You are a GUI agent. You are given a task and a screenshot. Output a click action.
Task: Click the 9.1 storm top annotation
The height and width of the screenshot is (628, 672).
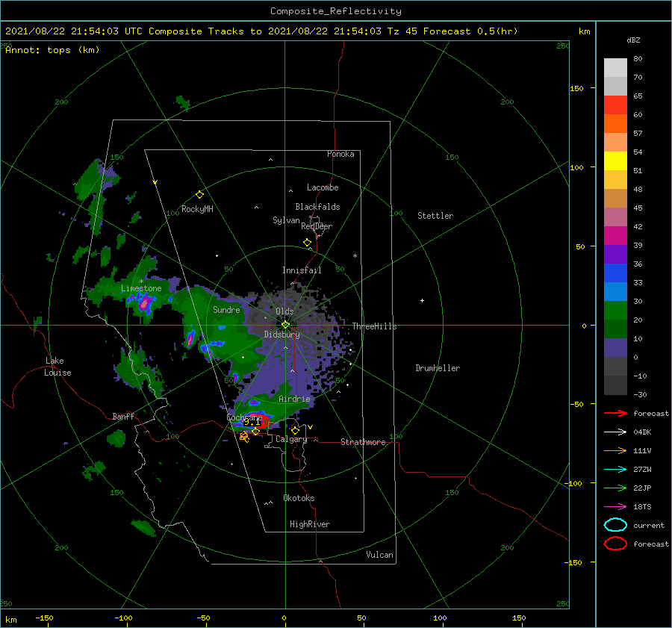pos(252,422)
